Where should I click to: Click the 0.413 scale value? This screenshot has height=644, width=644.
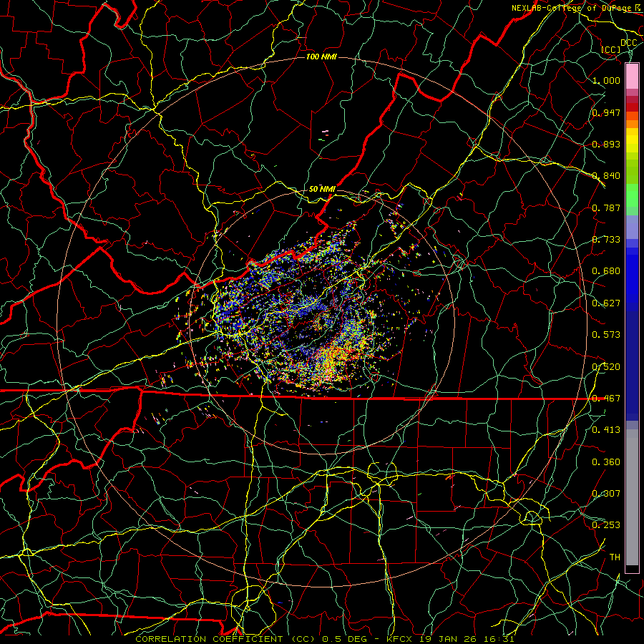click(606, 430)
